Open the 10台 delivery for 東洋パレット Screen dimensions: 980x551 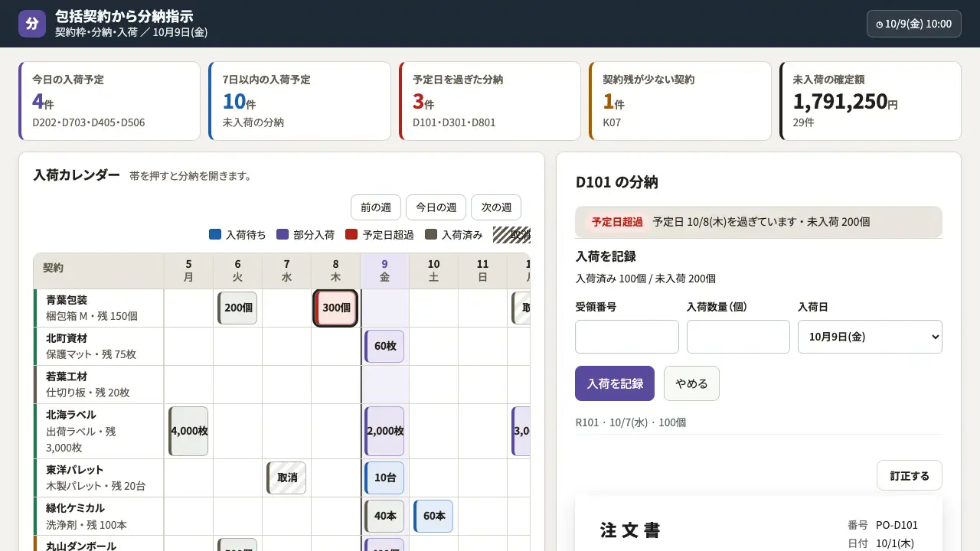coord(384,478)
